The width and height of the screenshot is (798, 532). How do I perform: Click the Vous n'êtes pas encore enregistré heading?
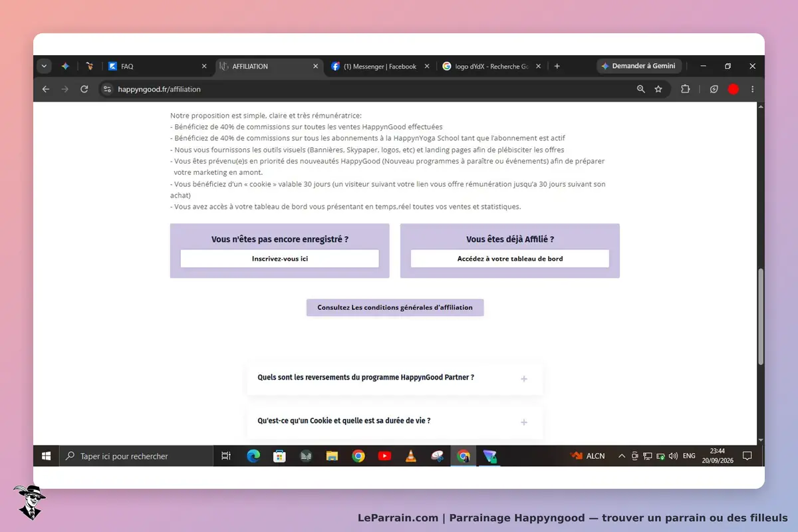coord(280,239)
